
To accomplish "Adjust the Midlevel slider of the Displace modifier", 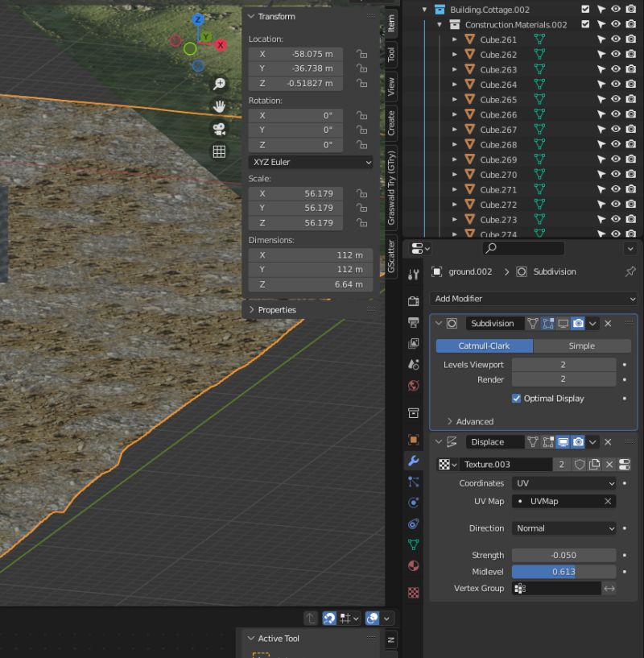I will pyautogui.click(x=563, y=572).
